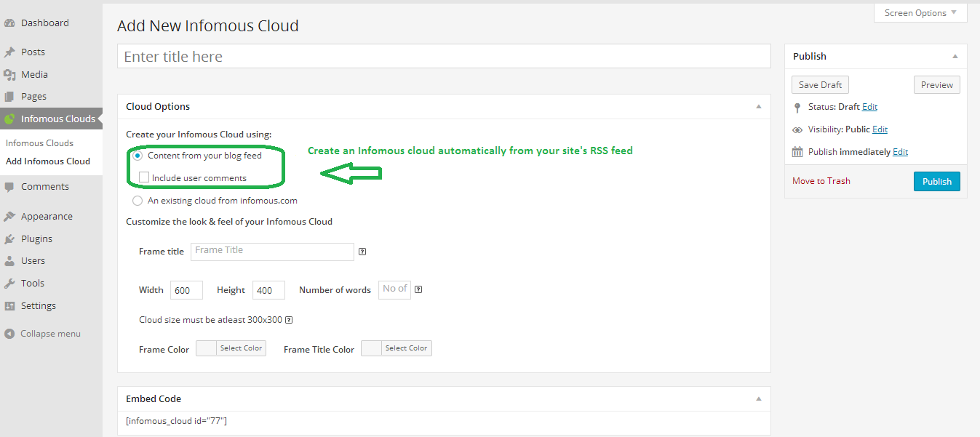Click the Dashboard gauge icon

click(9, 23)
